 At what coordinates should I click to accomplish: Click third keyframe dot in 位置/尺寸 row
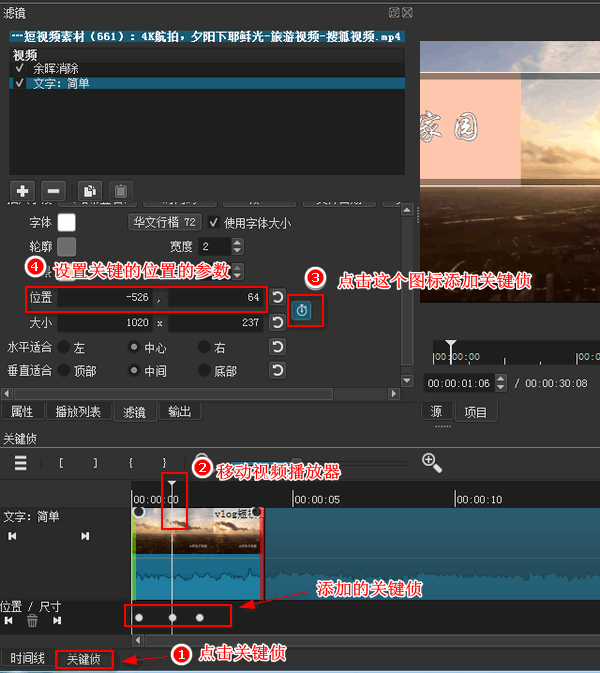200,618
